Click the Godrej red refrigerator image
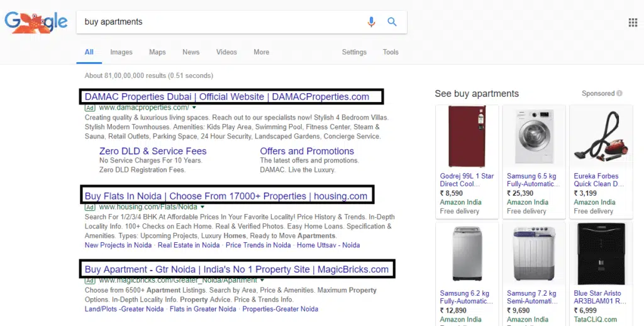Viewport: 644px width, 326px height. click(467, 137)
